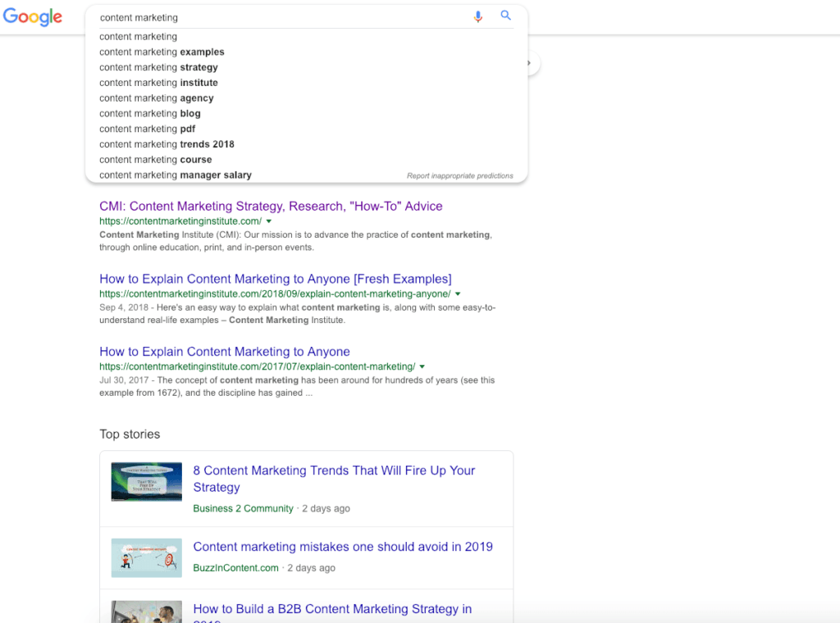Screen dimensions: 840x623
Task: Open 'Content marketing mistakes one should avoid in 2019'
Action: (x=343, y=547)
